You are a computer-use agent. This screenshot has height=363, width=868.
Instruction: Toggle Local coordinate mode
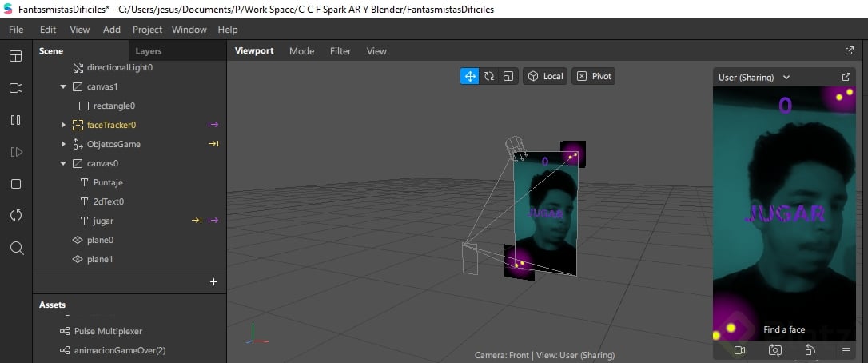(x=545, y=77)
